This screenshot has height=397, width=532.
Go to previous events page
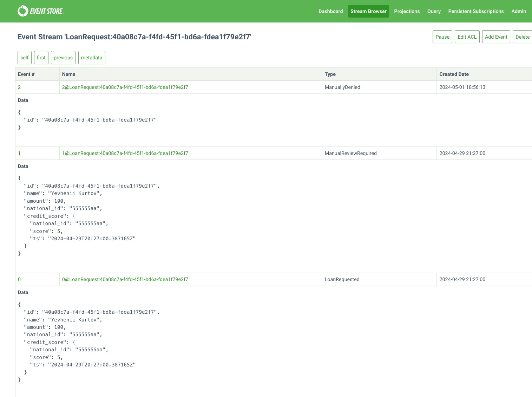[x=63, y=58]
